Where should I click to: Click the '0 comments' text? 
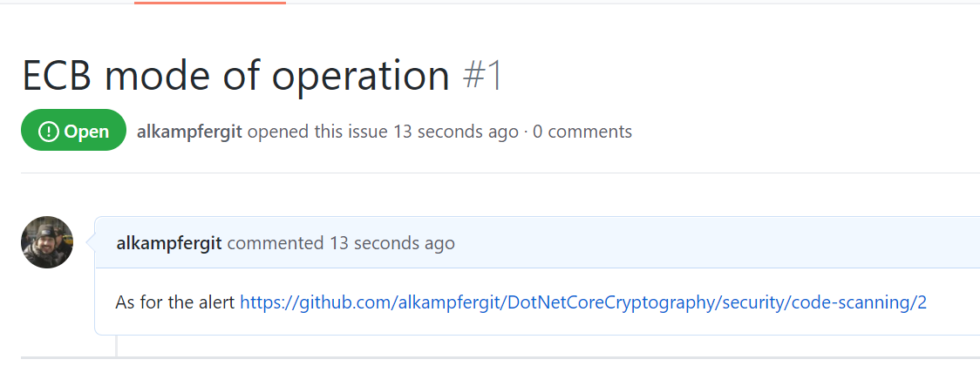pyautogui.click(x=582, y=132)
